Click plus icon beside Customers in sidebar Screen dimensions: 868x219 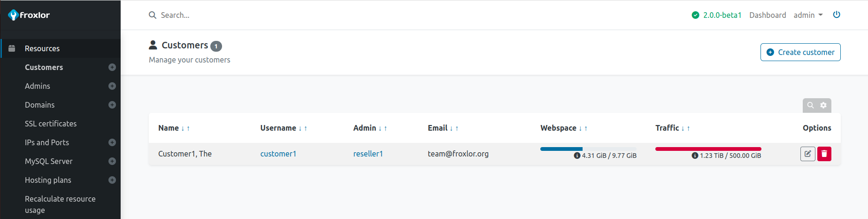(x=112, y=67)
